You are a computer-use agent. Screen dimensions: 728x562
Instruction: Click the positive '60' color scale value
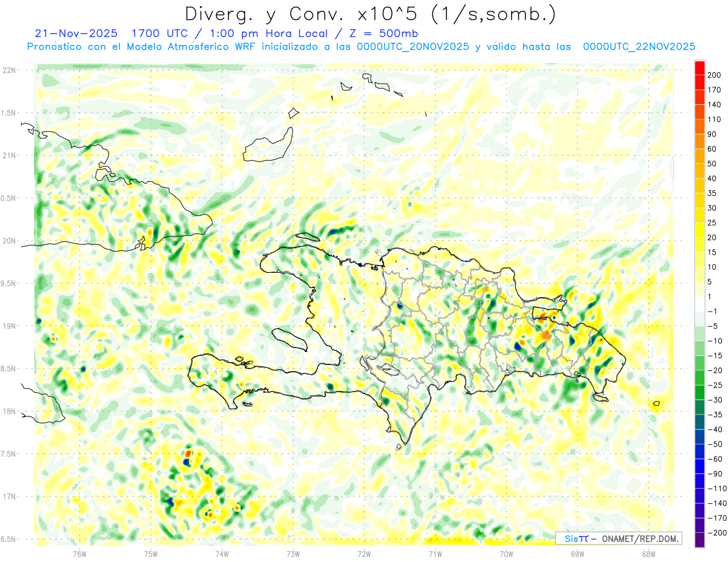pos(712,149)
